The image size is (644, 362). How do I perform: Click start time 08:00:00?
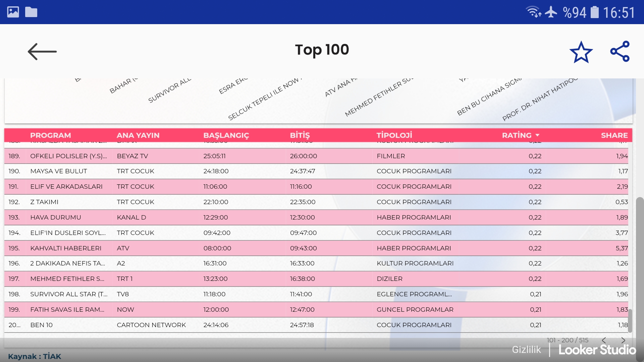coord(217,248)
